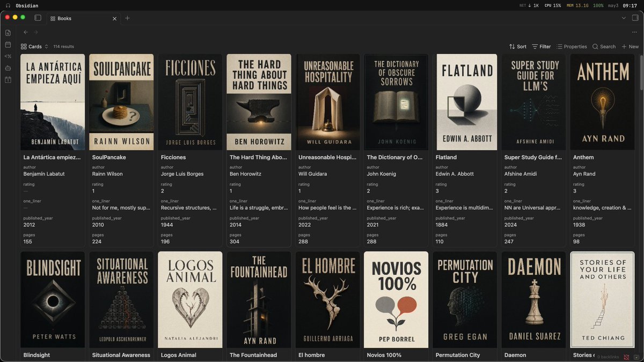This screenshot has height=362, width=644.
Task: Open the tab list chevron dropdown
Action: point(624,18)
